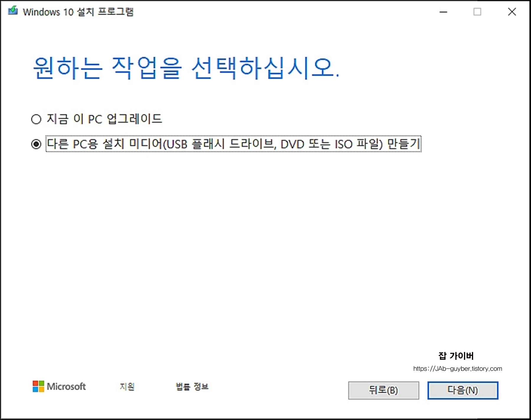Select the '지금 이 PC 업그레이드' radio button
The image size is (531, 420).
[36, 119]
